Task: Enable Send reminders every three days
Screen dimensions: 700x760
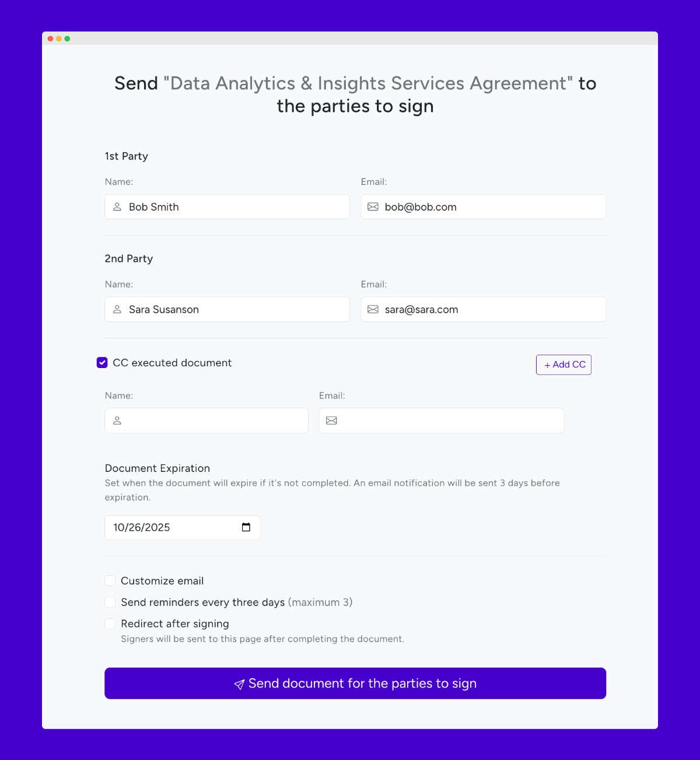Action: (x=110, y=603)
